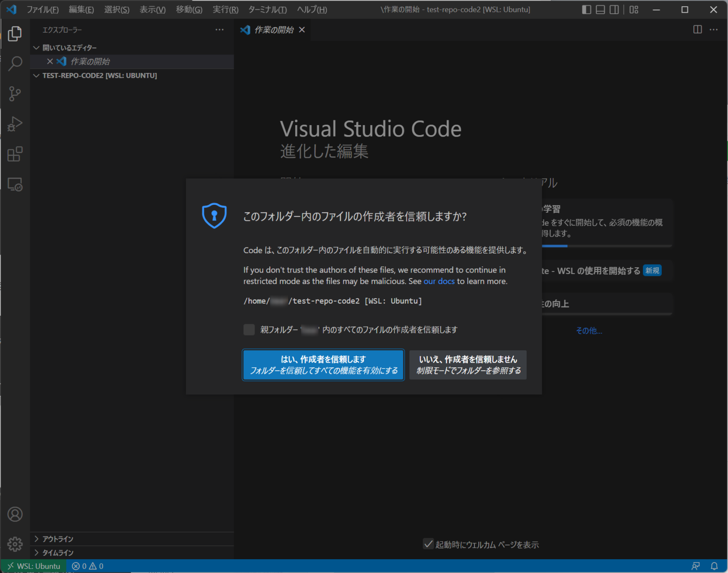
Task: Open the Search view icon
Action: 15,64
